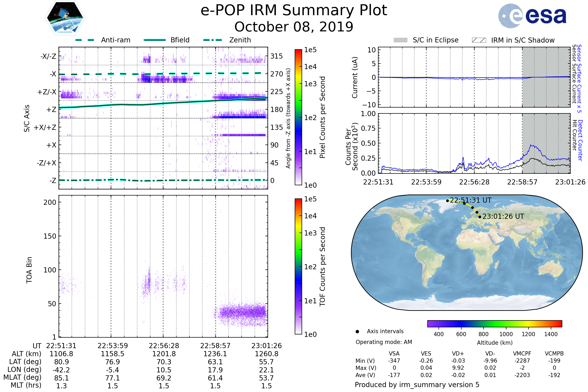Click the 22:51:31 UT start point on map
The height and width of the screenshot is (392, 588).
(447, 201)
